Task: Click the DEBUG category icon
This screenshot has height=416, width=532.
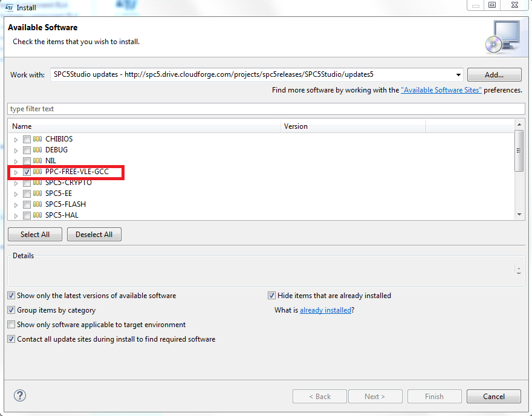Action: (x=37, y=150)
